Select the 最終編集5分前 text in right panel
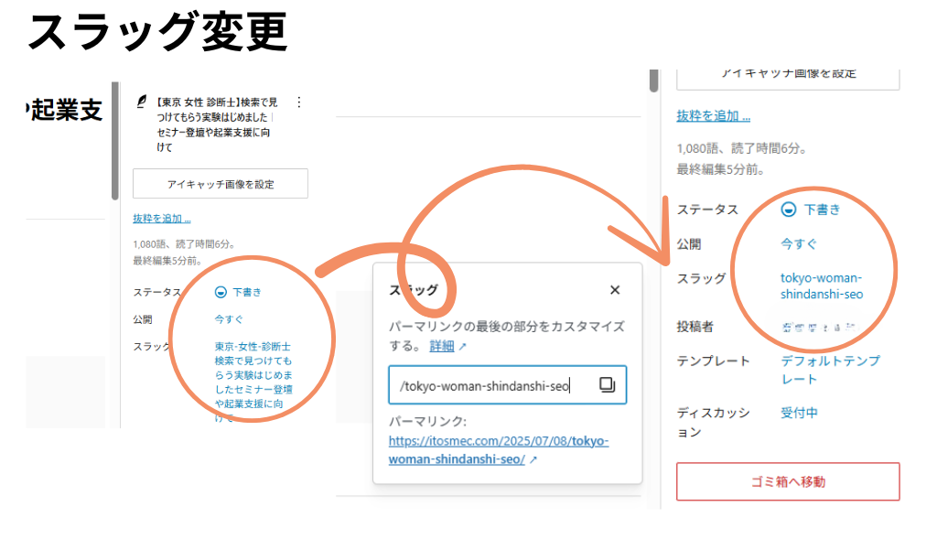The height and width of the screenshot is (560, 937). click(x=720, y=169)
